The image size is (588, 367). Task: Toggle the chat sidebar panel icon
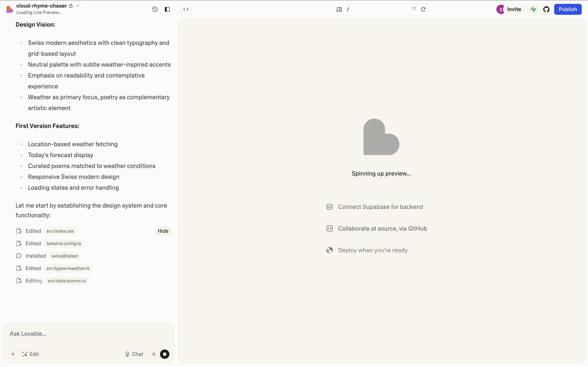coord(167,9)
